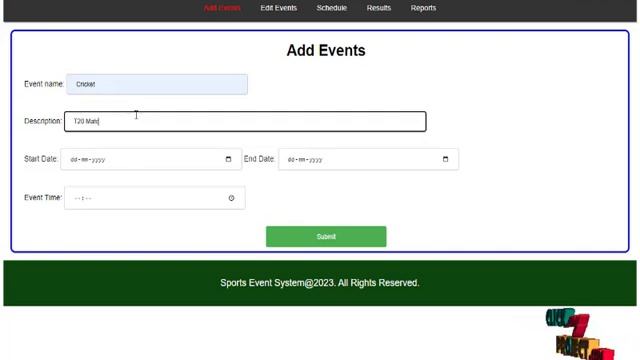Screen dimensions: 640x360
Task: Click the Event name label
Action: click(x=44, y=84)
